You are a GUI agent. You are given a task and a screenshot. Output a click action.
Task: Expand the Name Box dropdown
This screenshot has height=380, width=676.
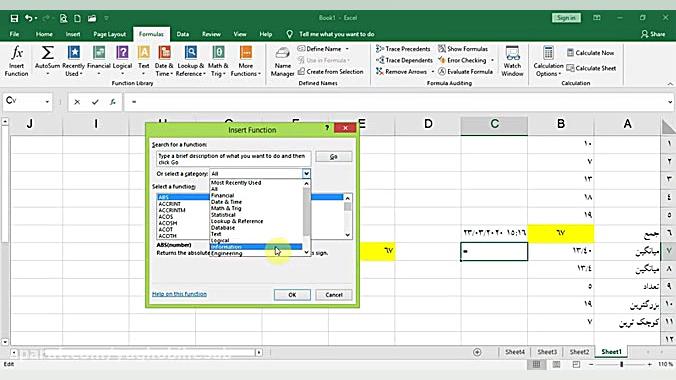(x=47, y=102)
